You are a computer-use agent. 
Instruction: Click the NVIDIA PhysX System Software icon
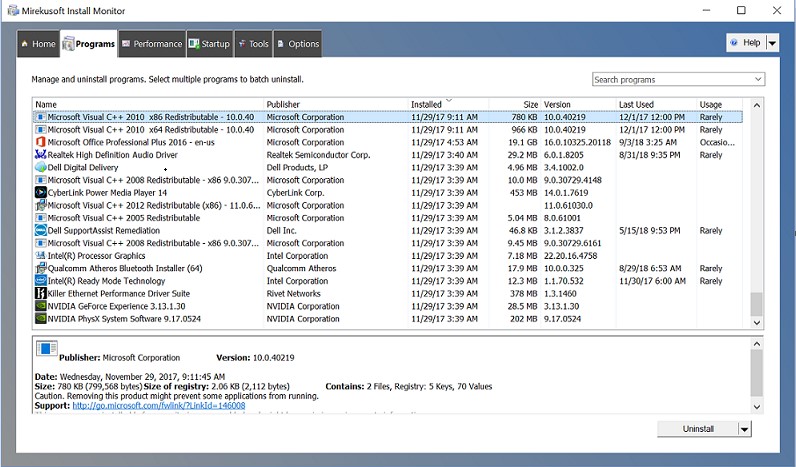pyautogui.click(x=41, y=319)
